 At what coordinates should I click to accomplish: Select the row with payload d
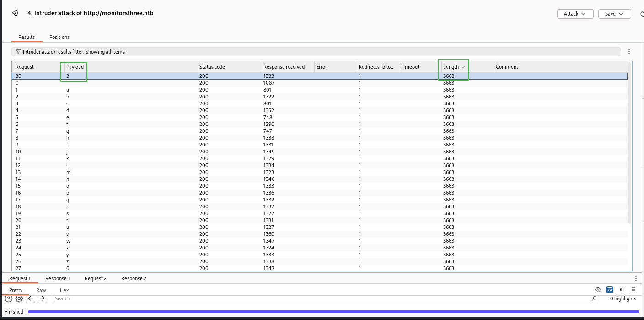point(319,110)
